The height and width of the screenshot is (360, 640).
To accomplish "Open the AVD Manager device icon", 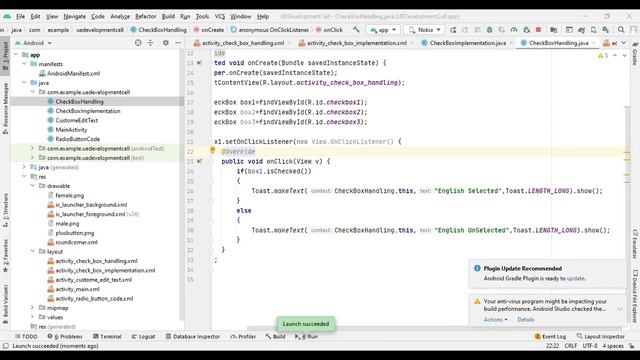I will pyautogui.click(x=593, y=30).
